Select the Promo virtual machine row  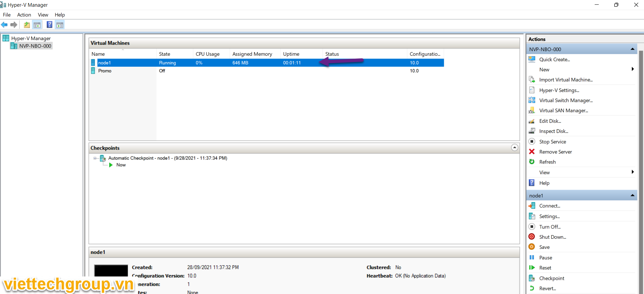(267, 71)
